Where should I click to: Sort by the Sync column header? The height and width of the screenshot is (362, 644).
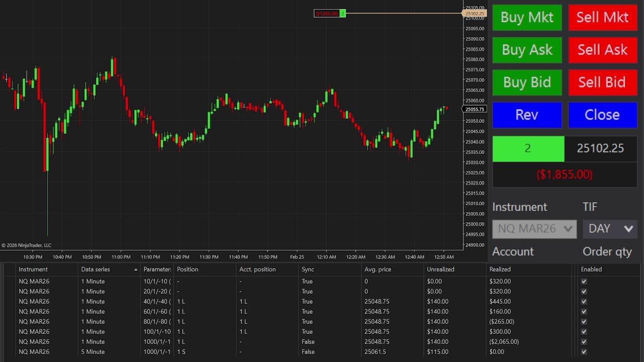tap(308, 269)
